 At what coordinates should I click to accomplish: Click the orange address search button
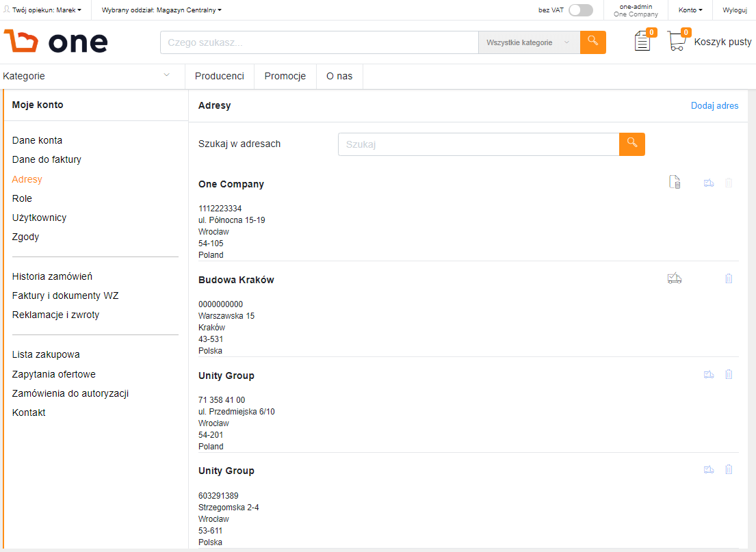tap(631, 144)
